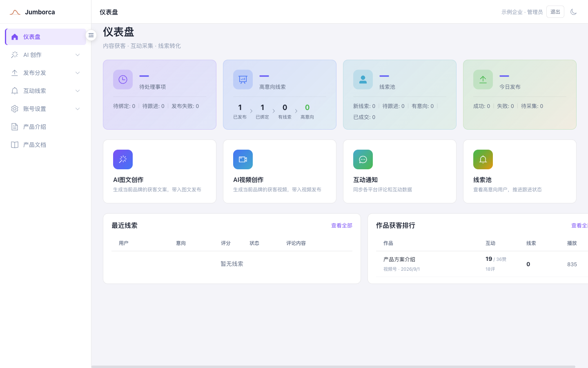Expand the 互动线索 menu chevron
The width and height of the screenshot is (588, 368).
coord(78,91)
